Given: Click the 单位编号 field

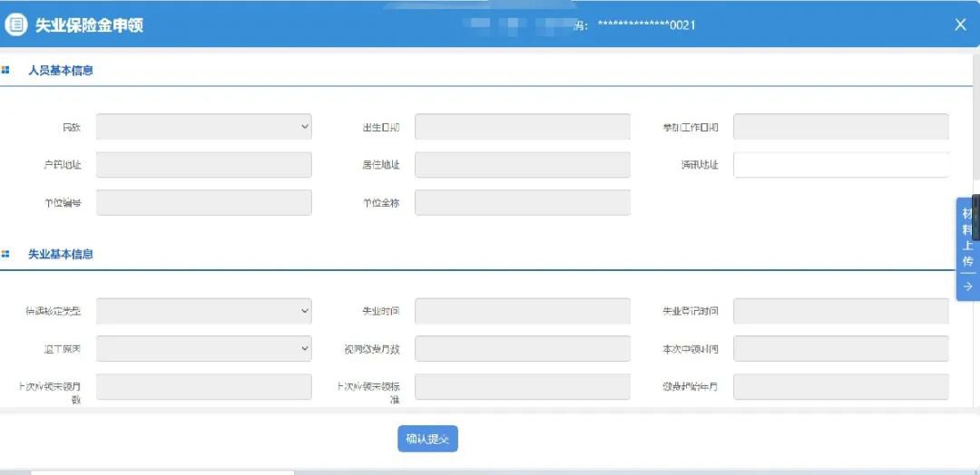Looking at the screenshot, I should click(x=203, y=202).
